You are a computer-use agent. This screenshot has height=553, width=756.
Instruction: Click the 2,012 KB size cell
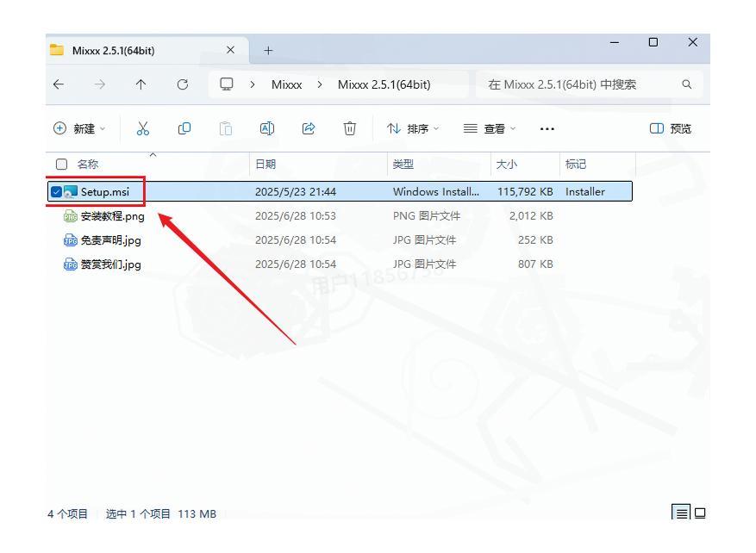click(531, 216)
